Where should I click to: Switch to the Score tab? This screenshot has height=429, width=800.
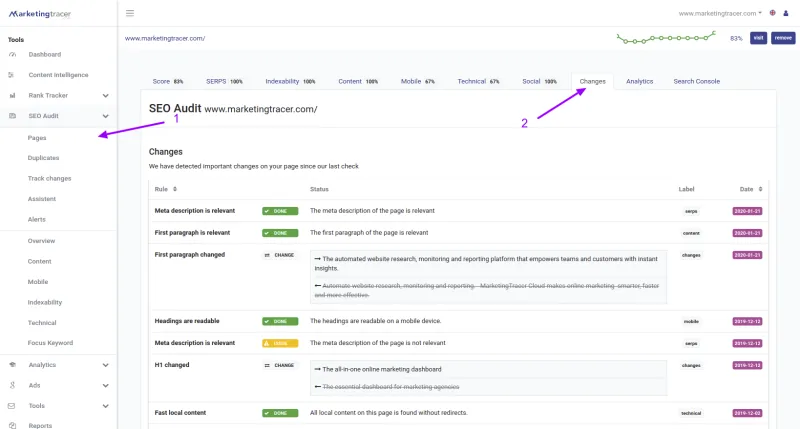(167, 81)
